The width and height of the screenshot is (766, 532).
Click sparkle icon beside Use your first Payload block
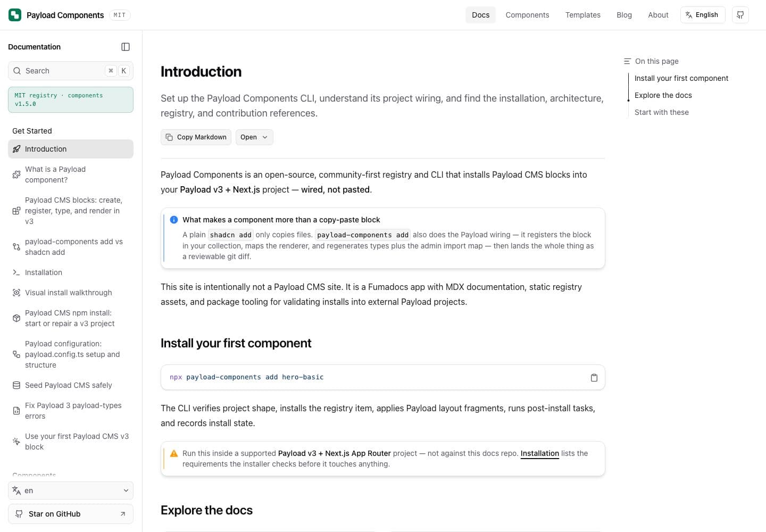click(16, 442)
